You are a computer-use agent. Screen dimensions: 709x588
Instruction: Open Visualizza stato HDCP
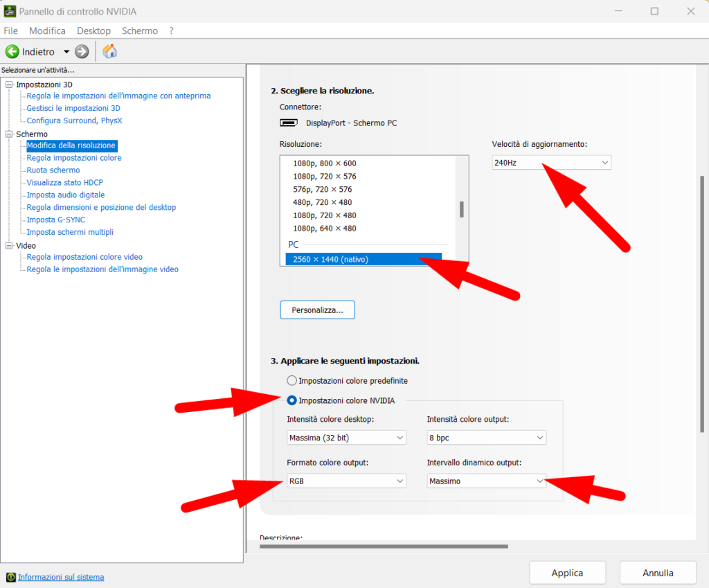coord(64,182)
